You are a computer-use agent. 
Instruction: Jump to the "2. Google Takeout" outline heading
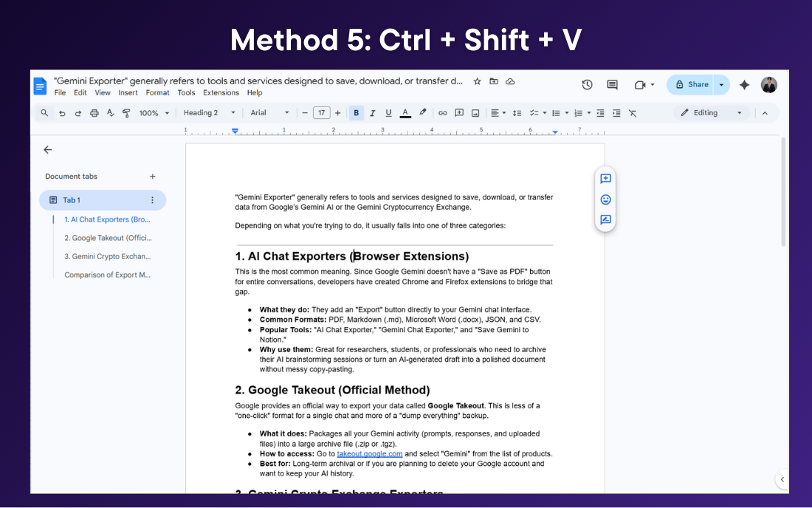coord(108,238)
